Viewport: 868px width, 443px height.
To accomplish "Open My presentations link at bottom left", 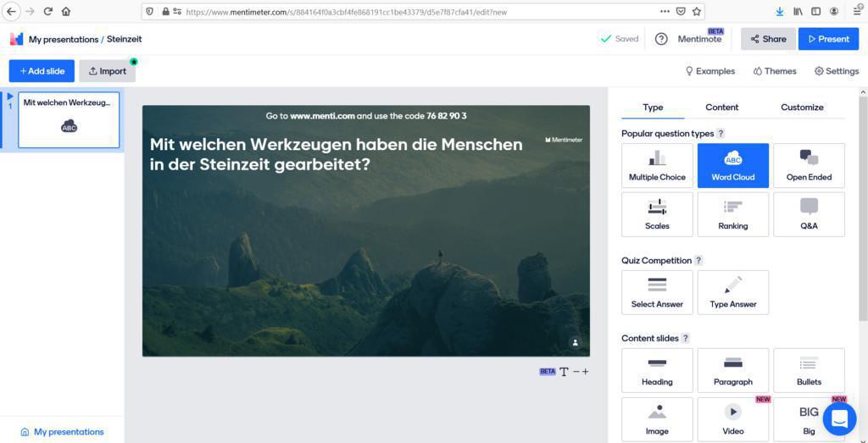I will coord(62,432).
